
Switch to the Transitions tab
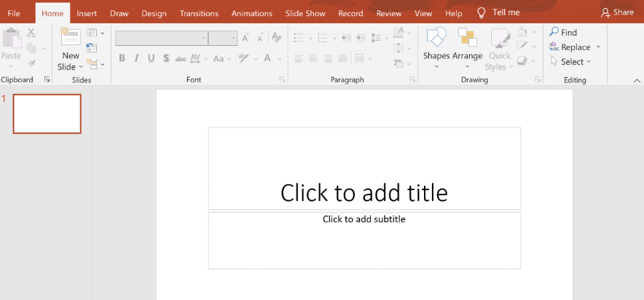point(199,13)
